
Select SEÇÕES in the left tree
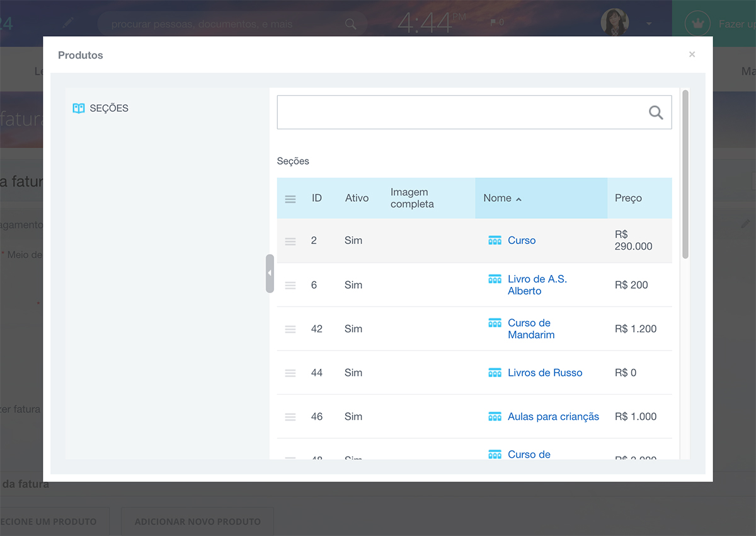pyautogui.click(x=109, y=108)
